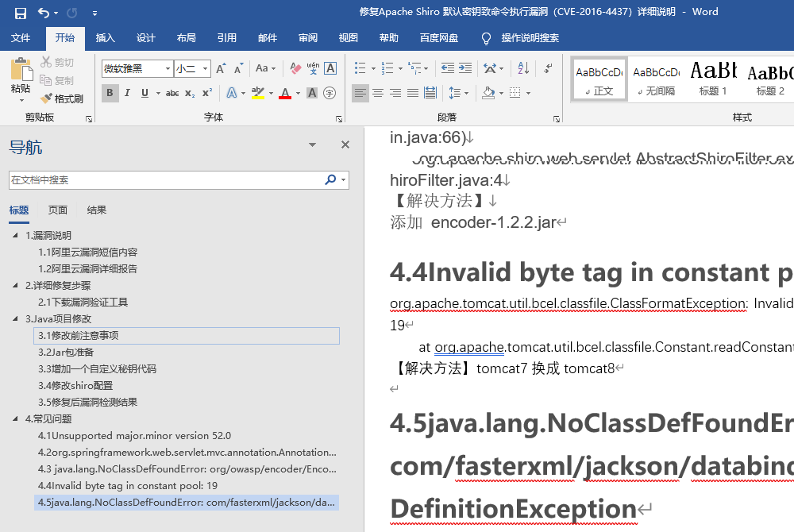Apply strikethrough formatting
The width and height of the screenshot is (794, 532).
172,94
